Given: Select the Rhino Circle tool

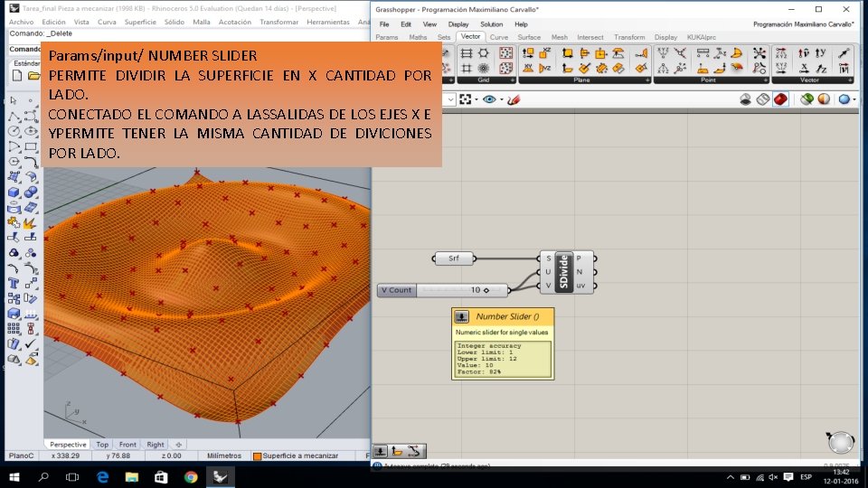Looking at the screenshot, I should tap(14, 131).
